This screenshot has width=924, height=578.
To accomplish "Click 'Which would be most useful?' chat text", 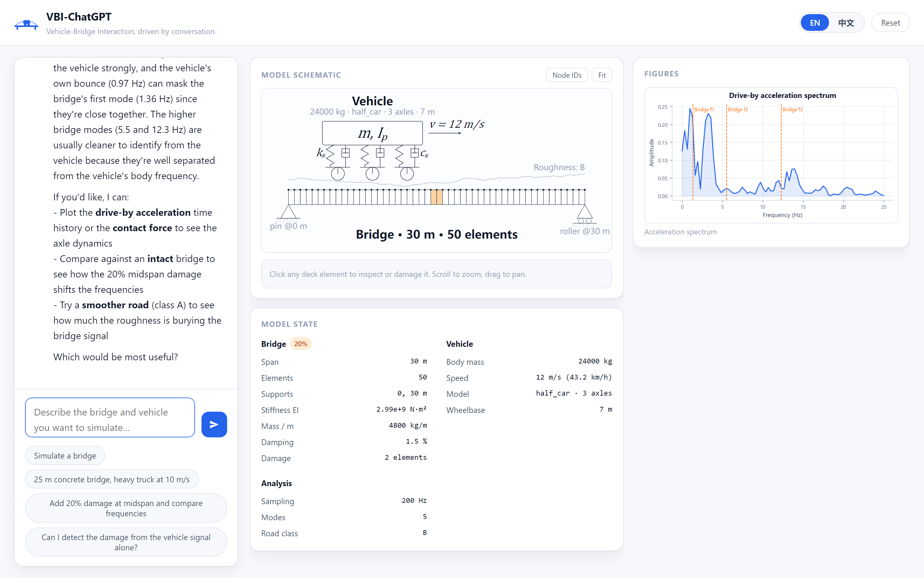I will [116, 357].
